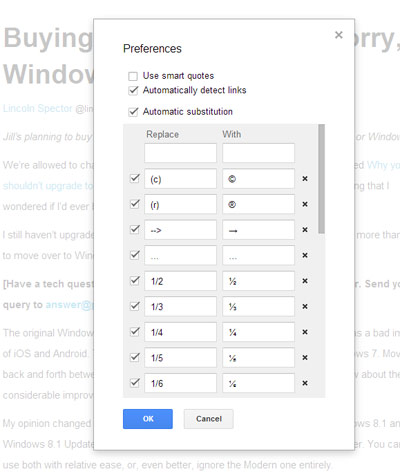Delete the (r) substitution entry
Image resolution: width=400 pixels, height=476 pixels.
[305, 204]
